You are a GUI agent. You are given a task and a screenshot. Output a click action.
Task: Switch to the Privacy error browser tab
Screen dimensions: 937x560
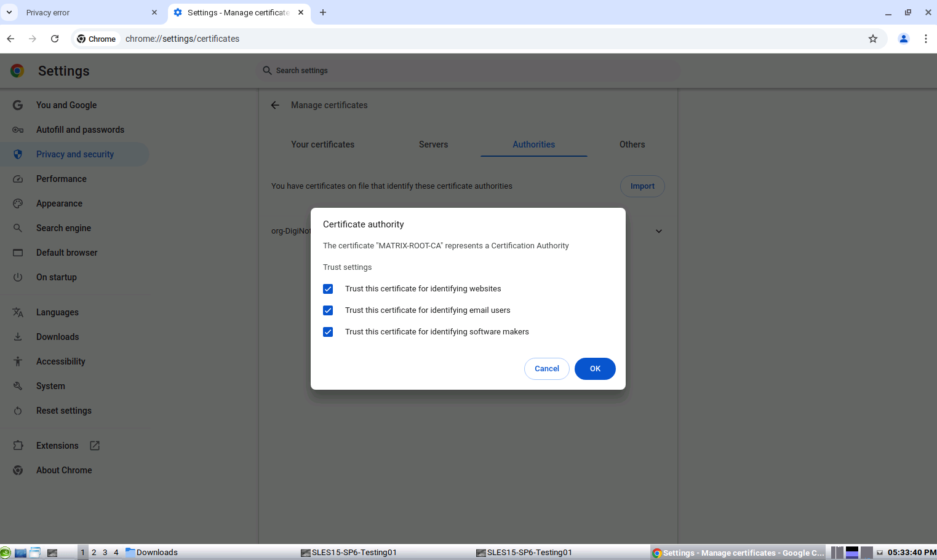83,12
